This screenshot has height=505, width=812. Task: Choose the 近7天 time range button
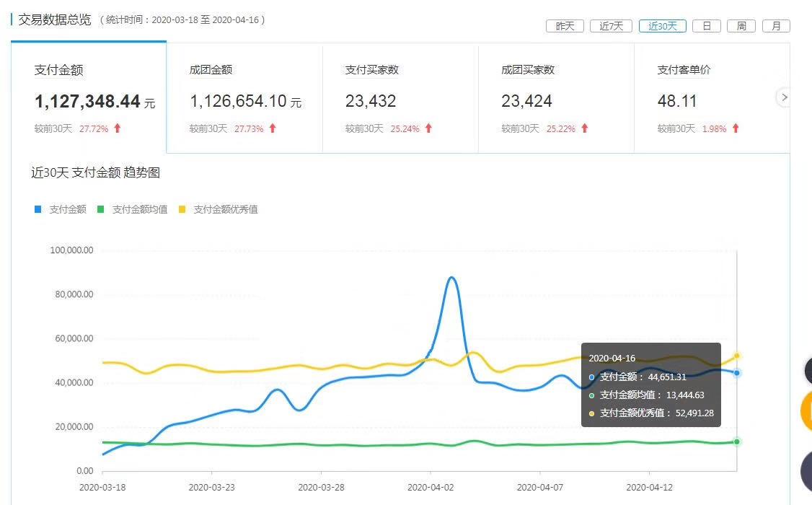(x=611, y=26)
